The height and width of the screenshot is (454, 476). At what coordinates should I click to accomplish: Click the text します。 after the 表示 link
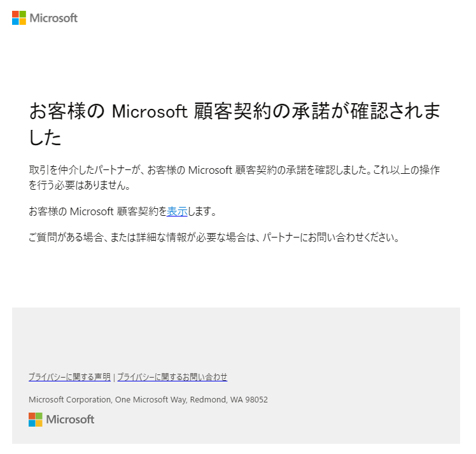coord(202,211)
